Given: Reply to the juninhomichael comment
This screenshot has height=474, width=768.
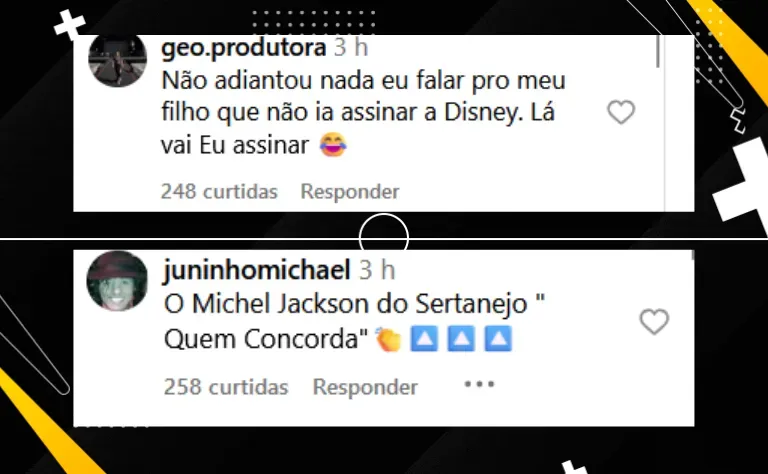Looking at the screenshot, I should [365, 387].
